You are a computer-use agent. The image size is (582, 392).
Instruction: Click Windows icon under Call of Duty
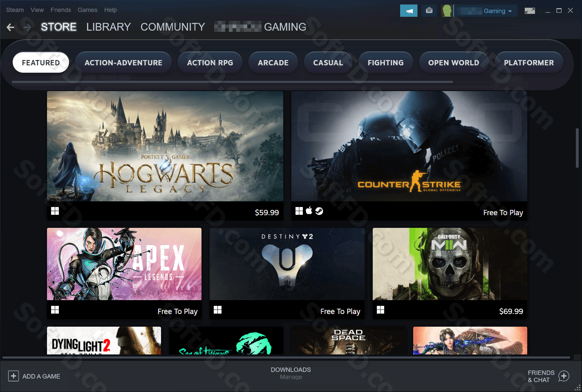[381, 310]
